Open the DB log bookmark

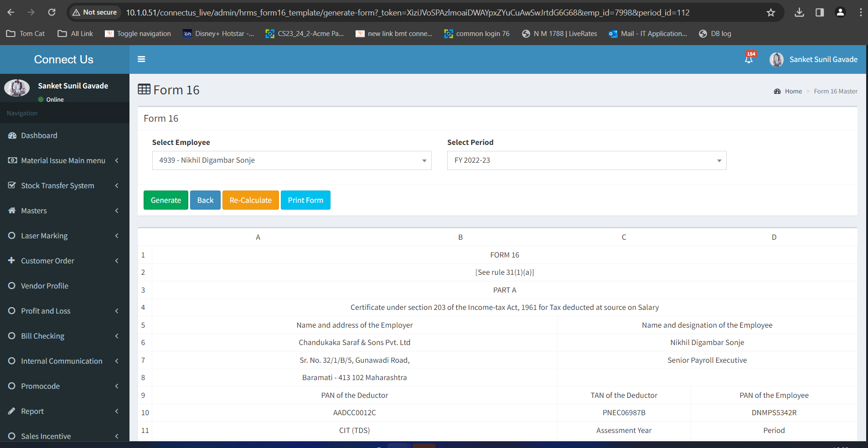pyautogui.click(x=715, y=33)
